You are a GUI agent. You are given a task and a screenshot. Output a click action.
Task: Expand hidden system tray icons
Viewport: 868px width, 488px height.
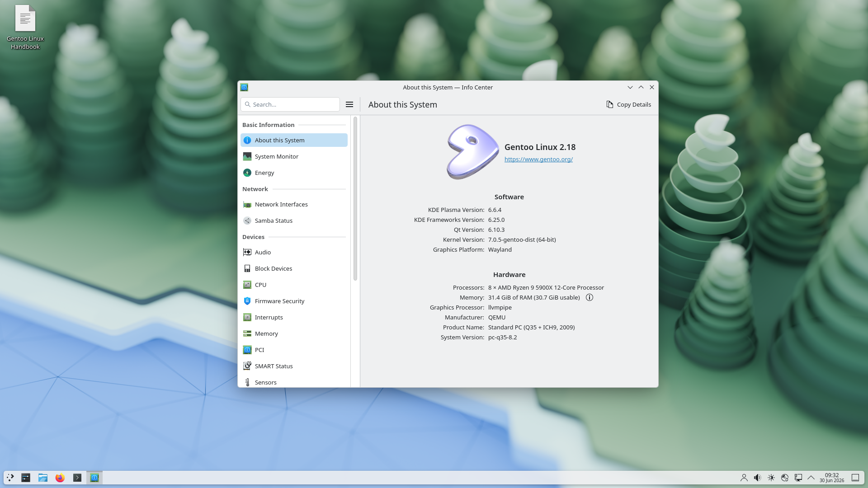point(811,478)
